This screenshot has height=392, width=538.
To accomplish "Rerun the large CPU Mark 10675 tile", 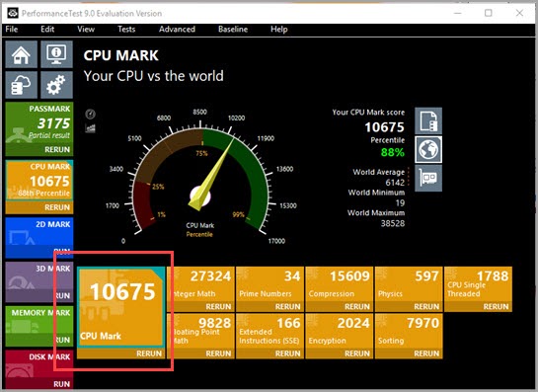I will coord(149,353).
